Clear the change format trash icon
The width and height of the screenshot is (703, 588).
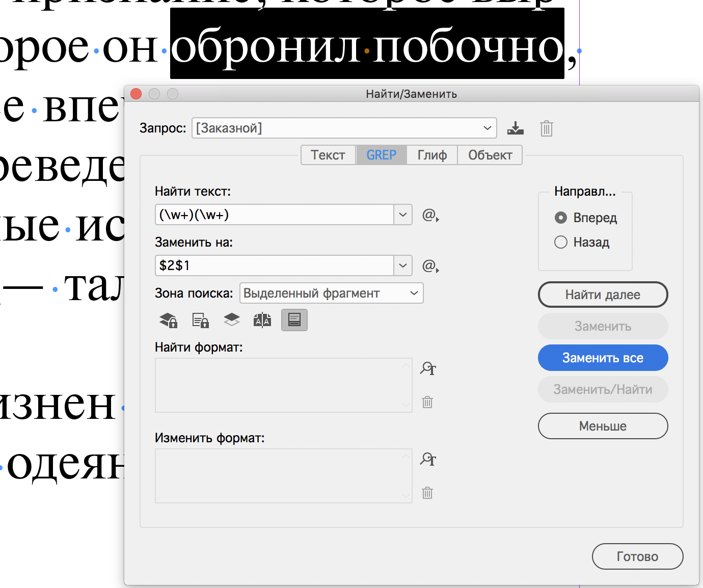click(x=427, y=493)
